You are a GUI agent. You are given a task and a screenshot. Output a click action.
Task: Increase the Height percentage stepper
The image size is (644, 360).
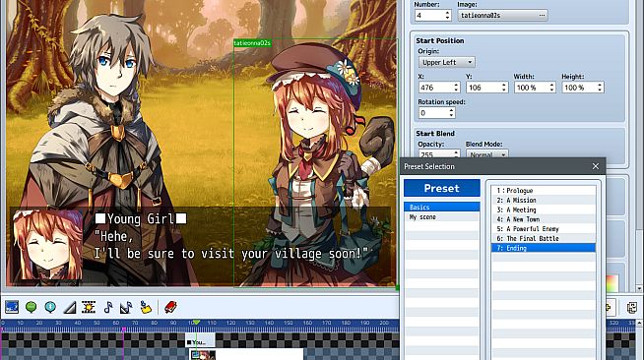[600, 85]
